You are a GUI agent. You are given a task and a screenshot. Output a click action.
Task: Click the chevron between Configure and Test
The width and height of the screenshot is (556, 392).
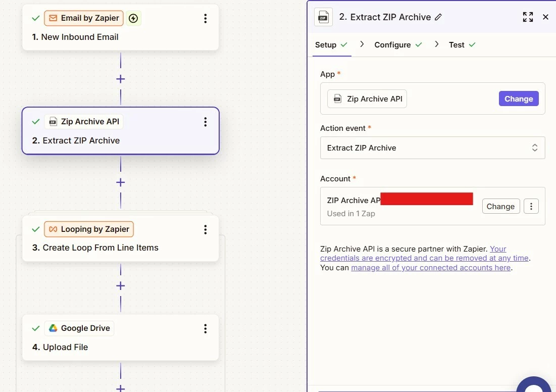click(x=436, y=44)
